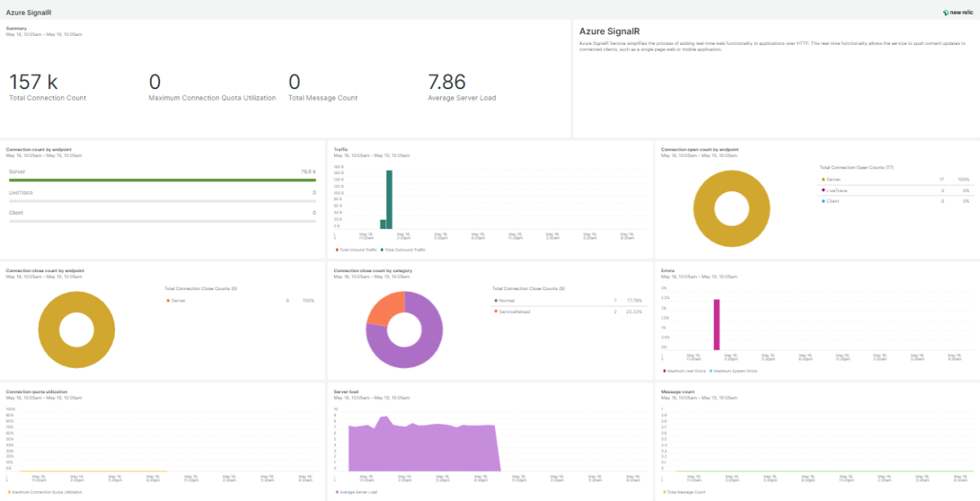Toggle Average Server Load legend item
The width and height of the screenshot is (980, 501).
pyautogui.click(x=359, y=492)
